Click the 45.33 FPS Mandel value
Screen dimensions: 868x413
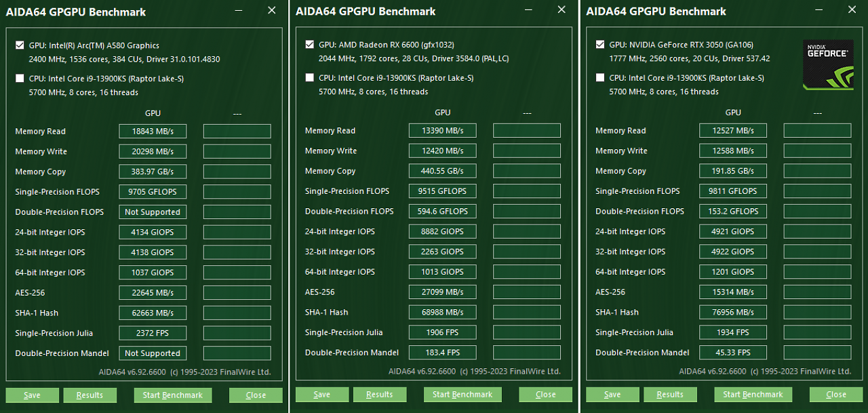click(733, 353)
